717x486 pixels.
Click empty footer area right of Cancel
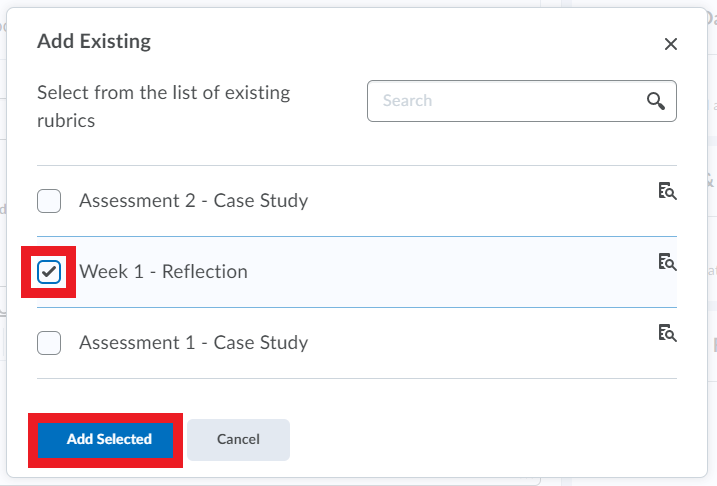480,439
